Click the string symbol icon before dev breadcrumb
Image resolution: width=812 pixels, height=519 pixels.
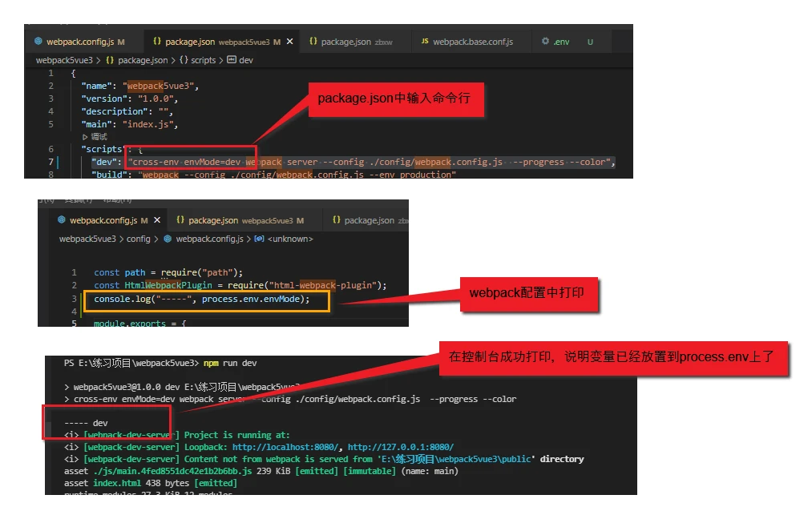[232, 59]
